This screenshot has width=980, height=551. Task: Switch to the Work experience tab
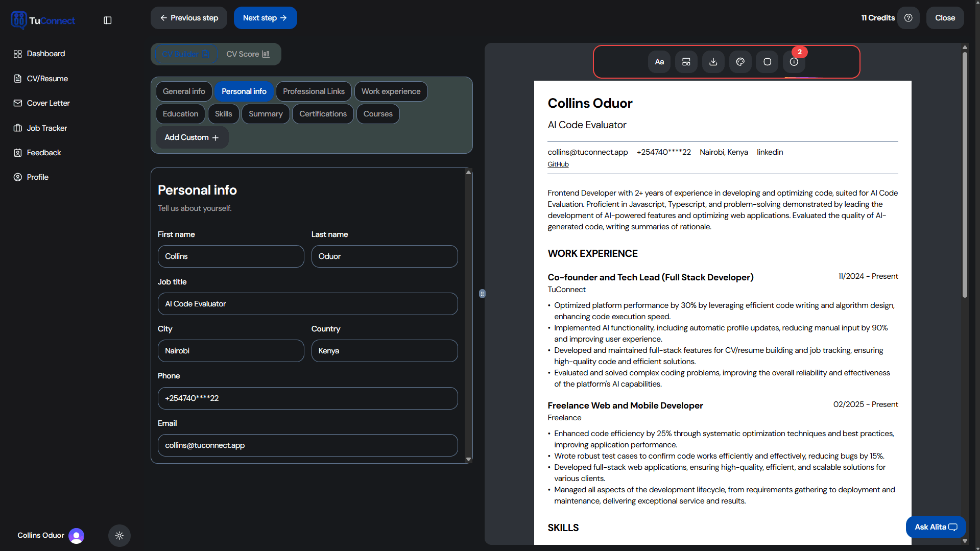(391, 91)
